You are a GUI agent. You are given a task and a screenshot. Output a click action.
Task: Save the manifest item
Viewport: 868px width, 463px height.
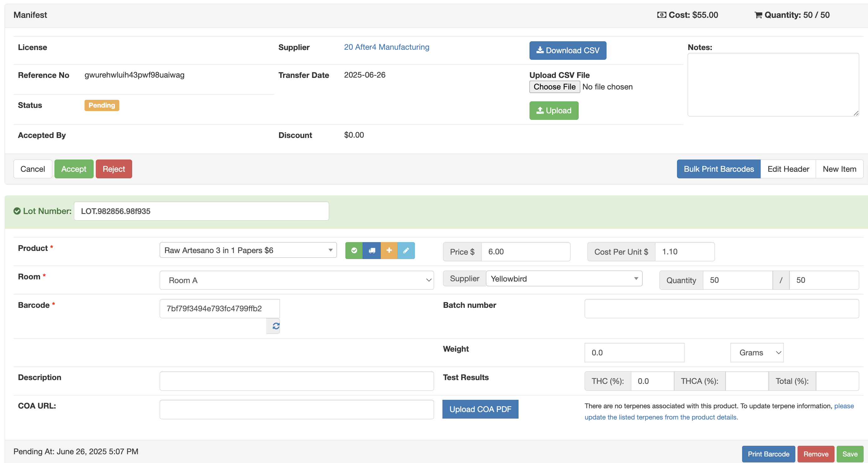850,454
